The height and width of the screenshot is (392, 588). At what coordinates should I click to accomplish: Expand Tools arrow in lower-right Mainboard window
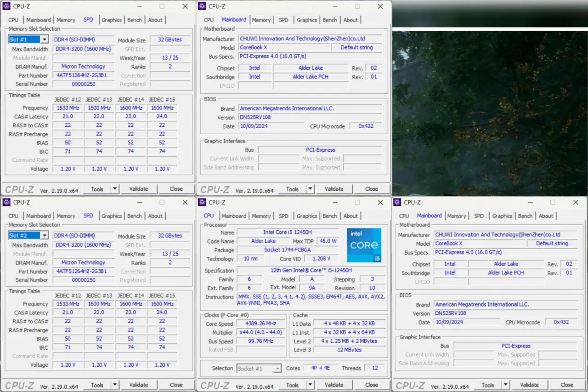(x=505, y=385)
